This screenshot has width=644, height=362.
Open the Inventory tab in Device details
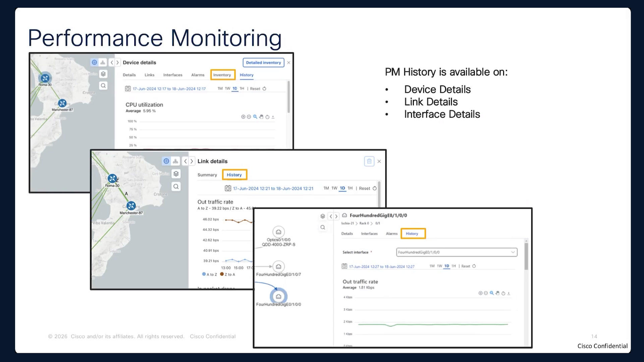[x=222, y=75]
